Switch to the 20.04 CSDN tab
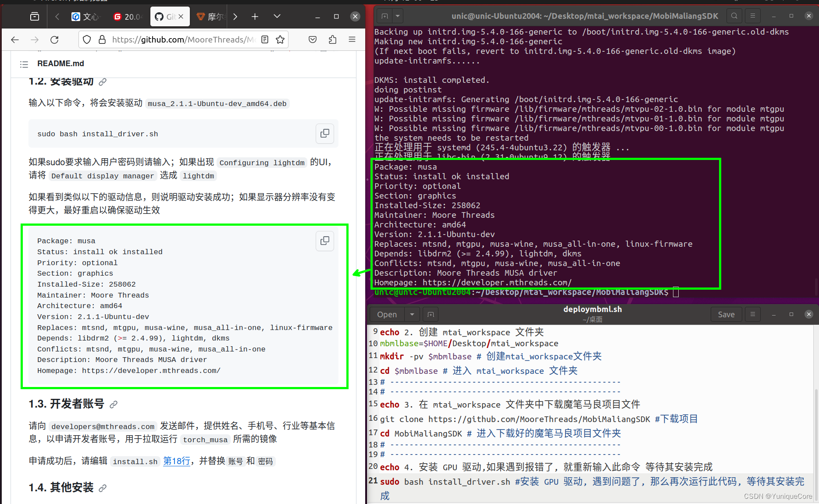Image resolution: width=819 pixels, height=504 pixels. pos(128,17)
